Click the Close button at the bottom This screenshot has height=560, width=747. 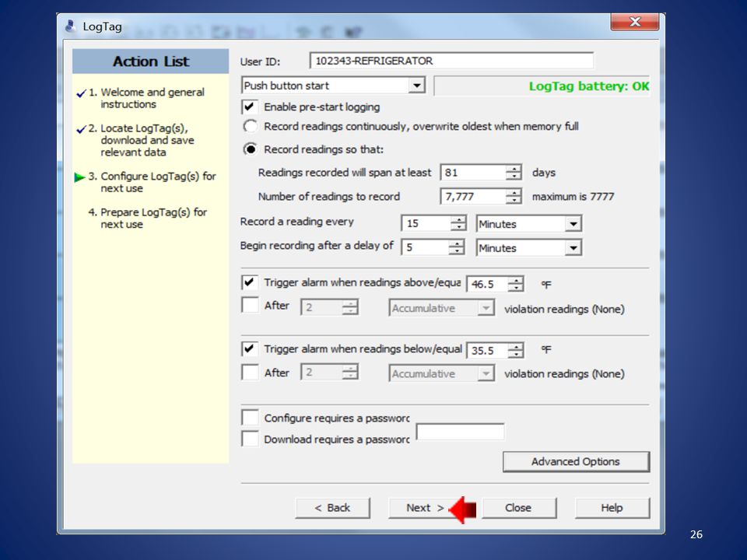pyautogui.click(x=518, y=508)
